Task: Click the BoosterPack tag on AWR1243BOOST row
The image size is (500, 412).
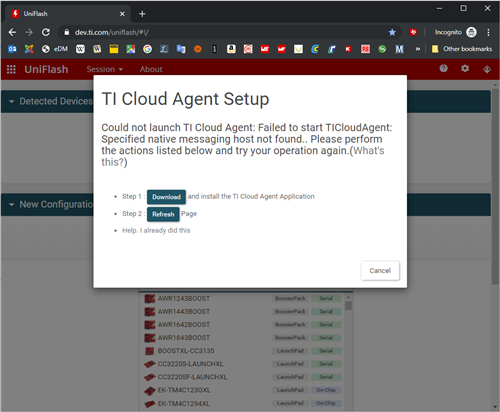Action: pos(290,298)
